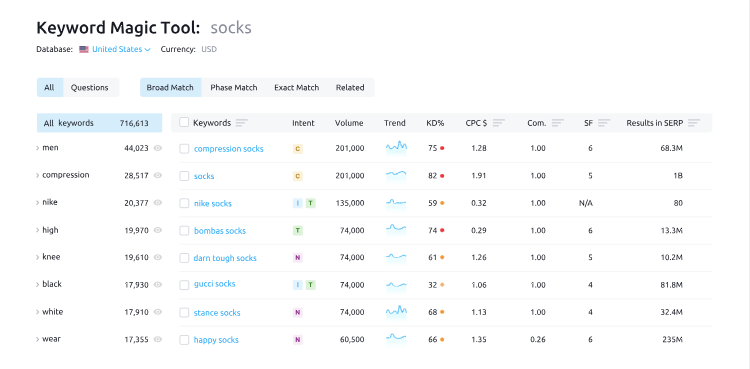Check the compression socks checkbox

184,149
